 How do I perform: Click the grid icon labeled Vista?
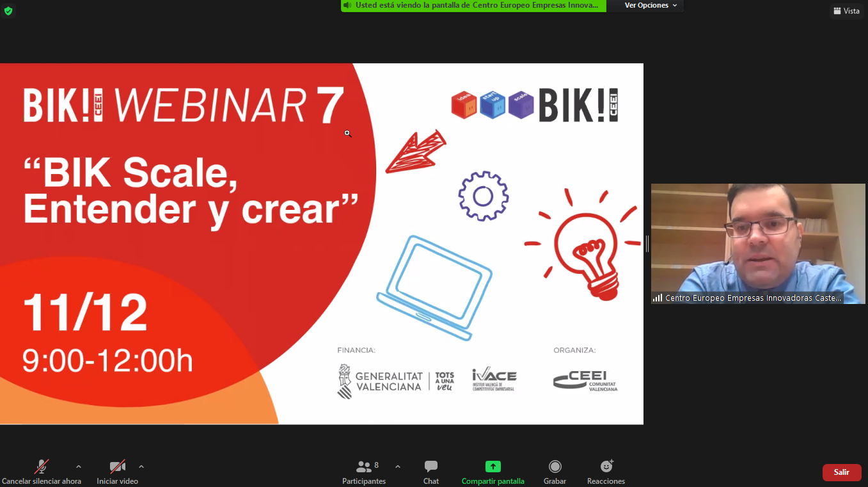(846, 11)
